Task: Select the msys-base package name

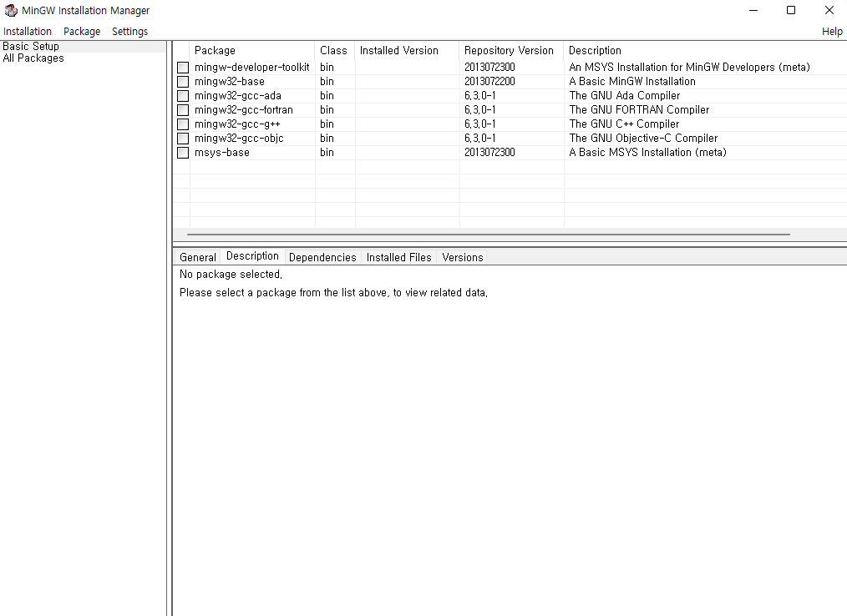Action: (x=222, y=152)
